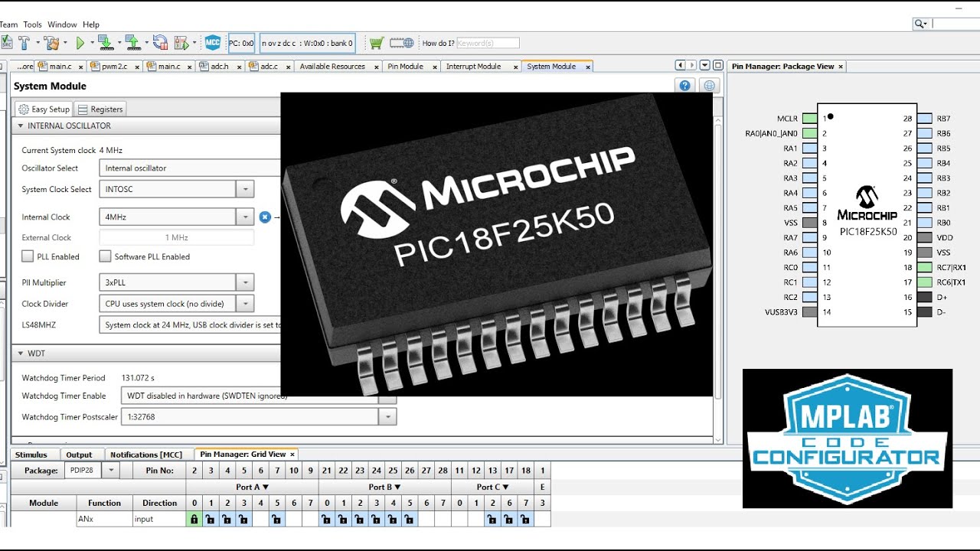Click the chip with globe icon
Image resolution: width=980 pixels, height=551 pixels.
(x=402, y=43)
